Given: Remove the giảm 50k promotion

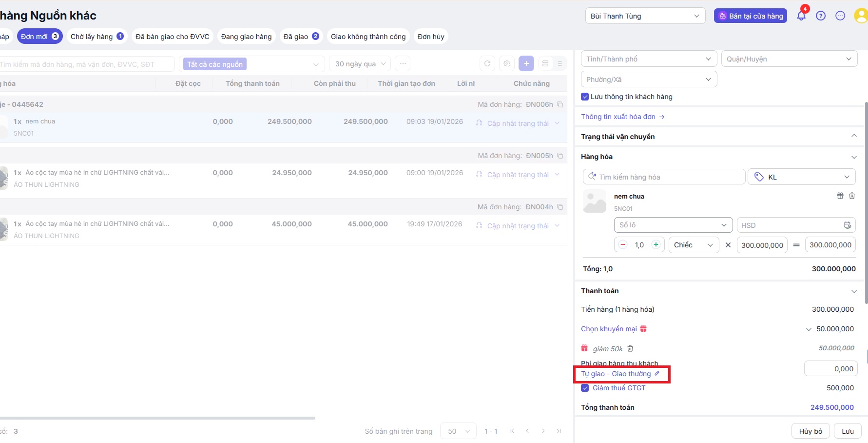Looking at the screenshot, I should pos(630,348).
